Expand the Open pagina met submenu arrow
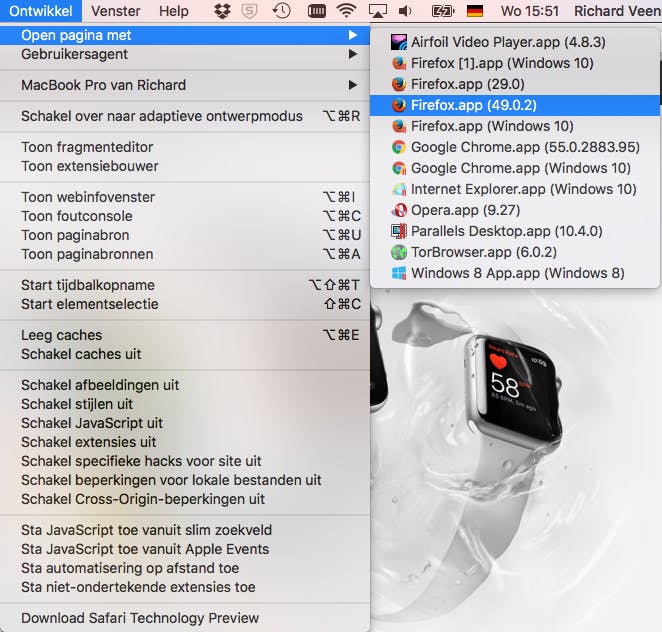This screenshot has width=662, height=632. pos(353,35)
